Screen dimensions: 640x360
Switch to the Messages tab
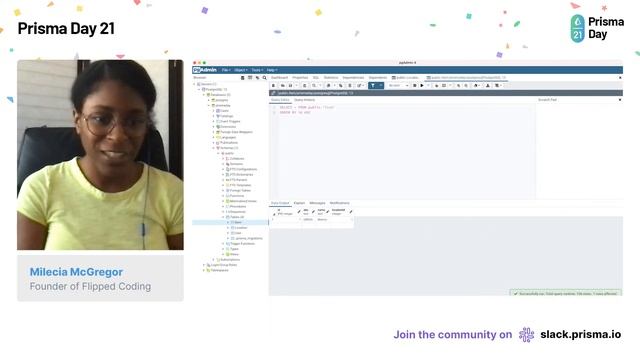[x=317, y=203]
